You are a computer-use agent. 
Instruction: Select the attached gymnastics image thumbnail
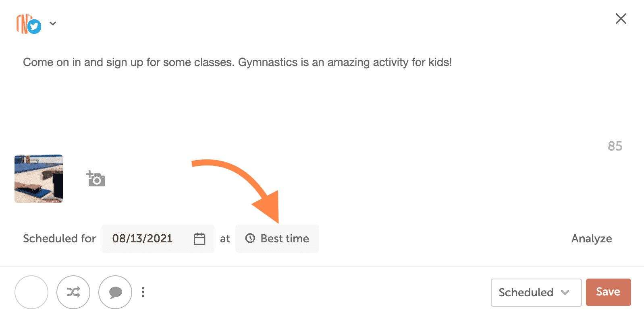point(39,179)
